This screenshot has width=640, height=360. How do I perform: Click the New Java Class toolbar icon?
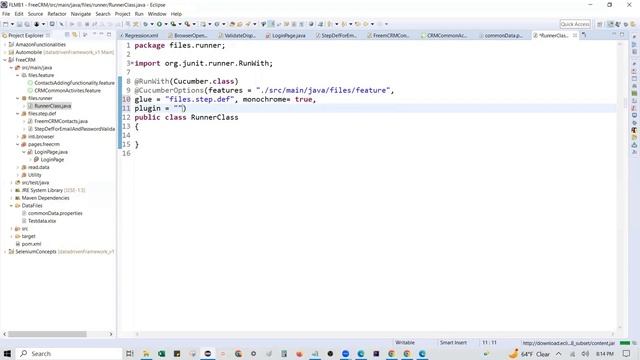tap(217, 24)
